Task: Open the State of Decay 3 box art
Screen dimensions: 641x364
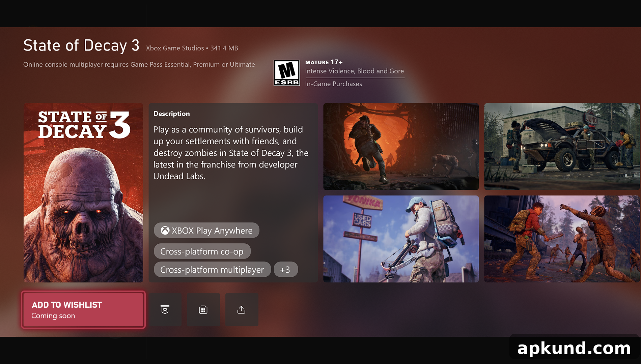Action: [83, 193]
